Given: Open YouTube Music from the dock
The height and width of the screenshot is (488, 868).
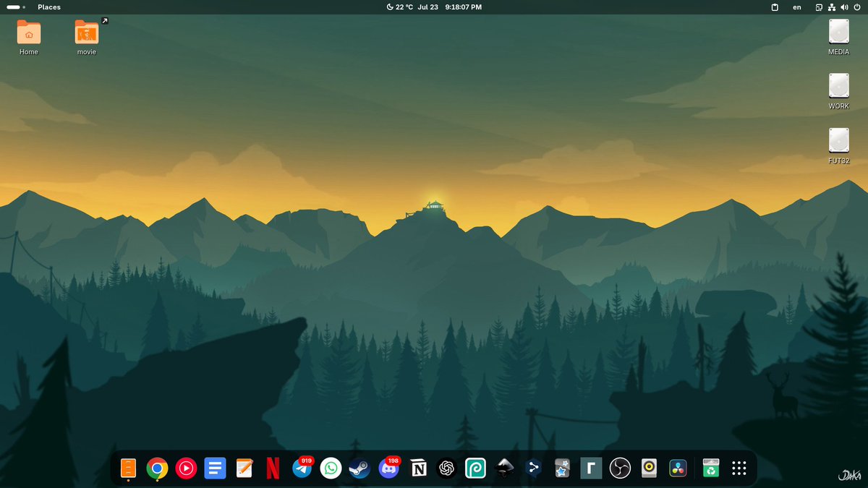Looking at the screenshot, I should [186, 468].
